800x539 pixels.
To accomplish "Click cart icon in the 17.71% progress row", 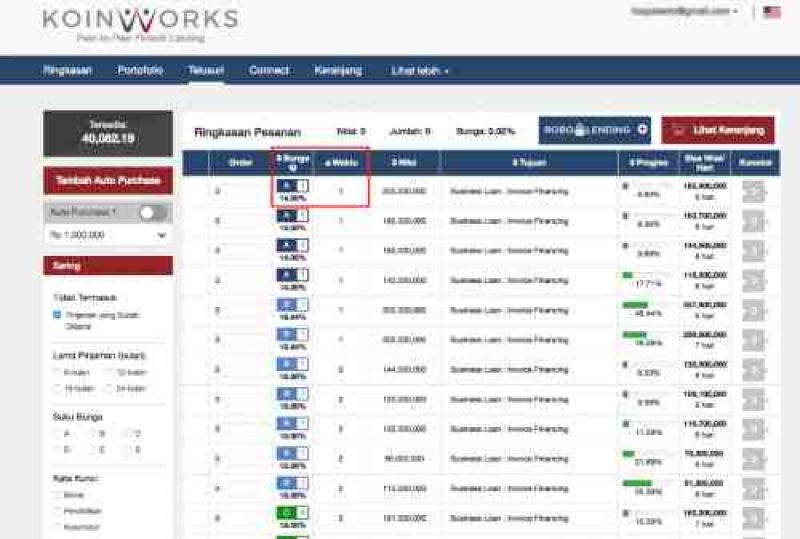I will [754, 281].
